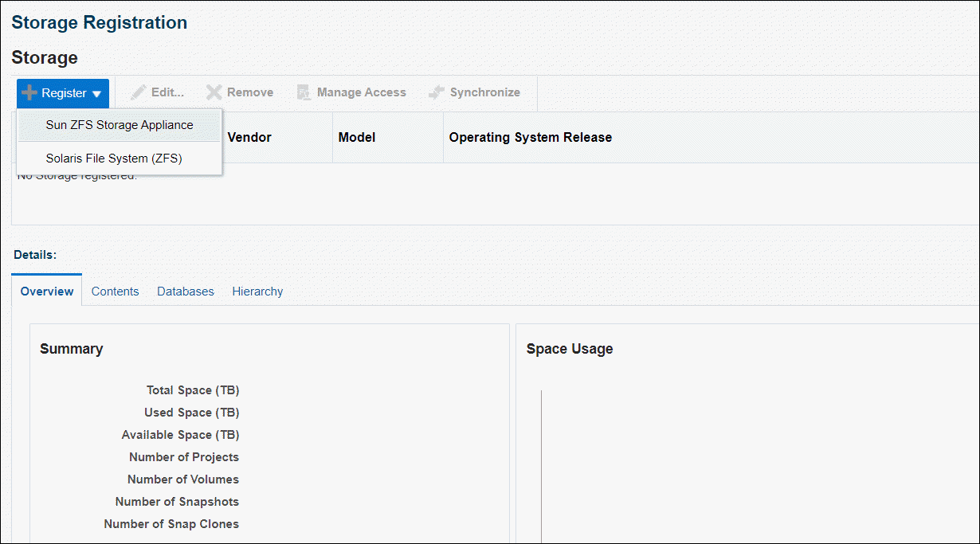Screen dimensions: 980x544
Task: Click the Remove X icon
Action: pyautogui.click(x=214, y=92)
